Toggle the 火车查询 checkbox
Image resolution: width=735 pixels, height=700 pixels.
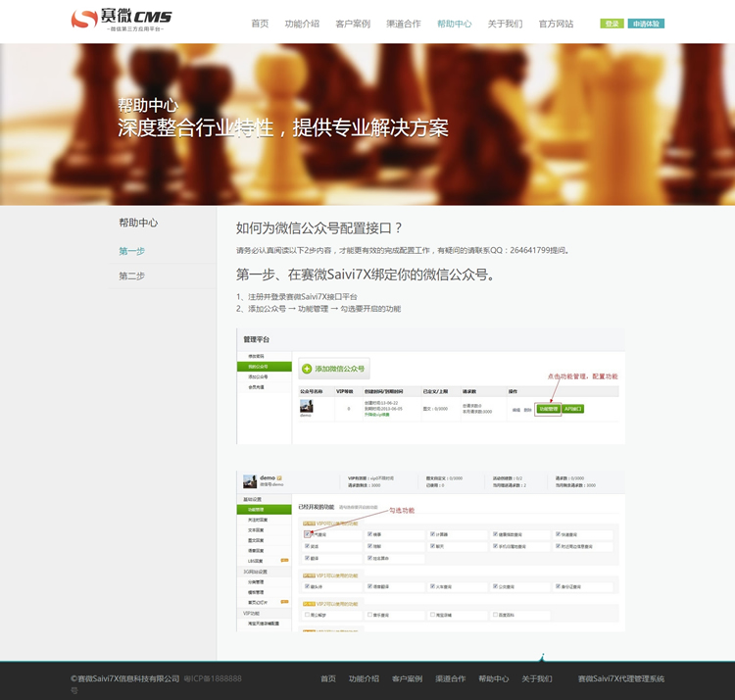pyautogui.click(x=433, y=586)
